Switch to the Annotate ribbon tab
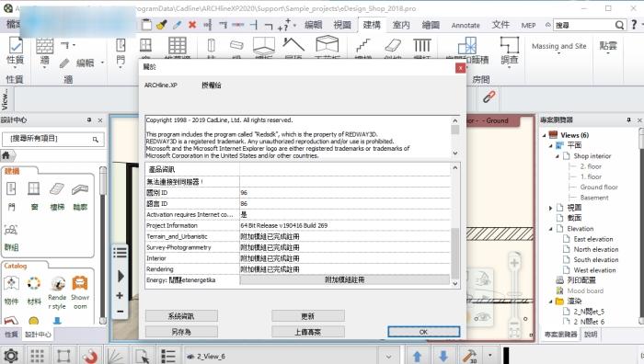 point(466,25)
